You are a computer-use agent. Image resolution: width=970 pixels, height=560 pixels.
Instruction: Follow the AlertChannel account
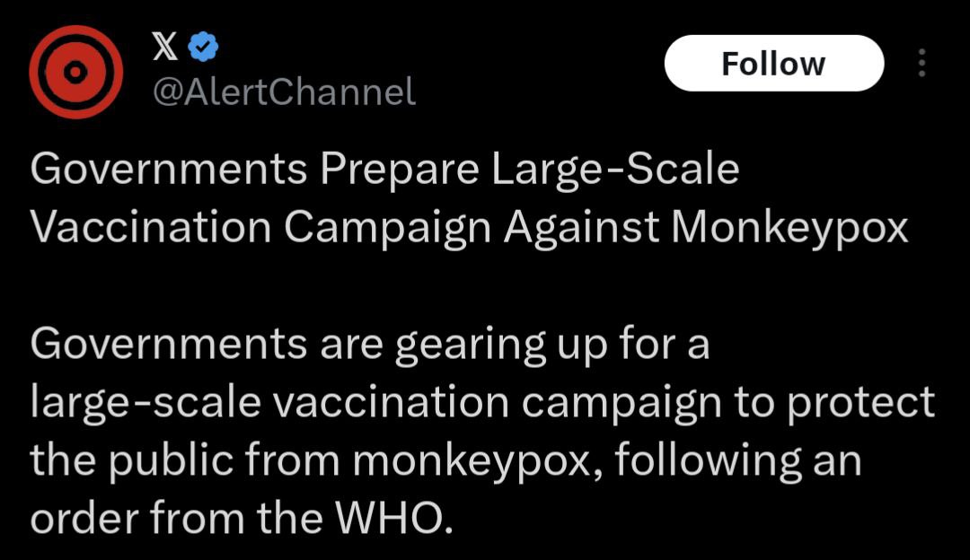tap(774, 63)
